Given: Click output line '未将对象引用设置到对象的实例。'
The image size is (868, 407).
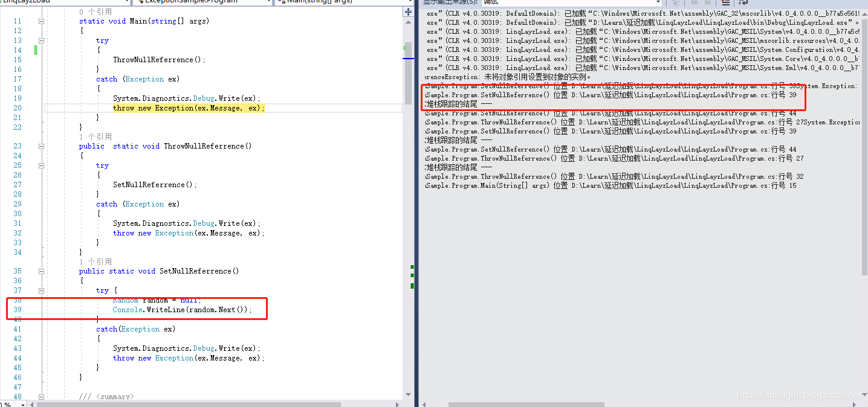Looking at the screenshot, I should point(509,77).
